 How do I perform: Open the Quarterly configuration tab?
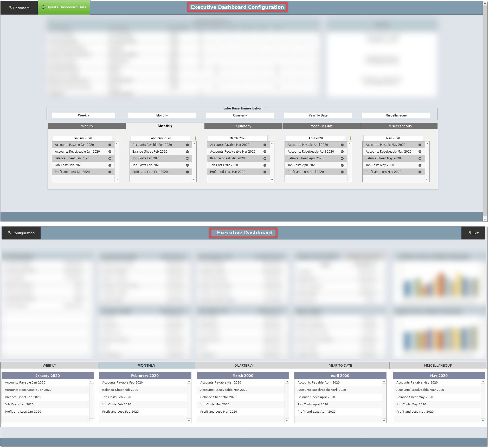(x=243, y=126)
